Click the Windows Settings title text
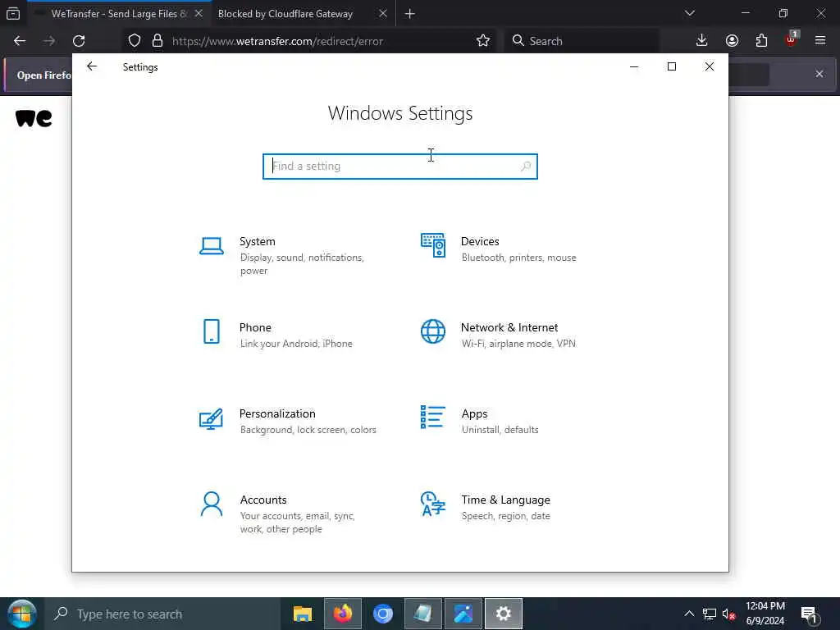840x630 pixels. click(x=400, y=113)
